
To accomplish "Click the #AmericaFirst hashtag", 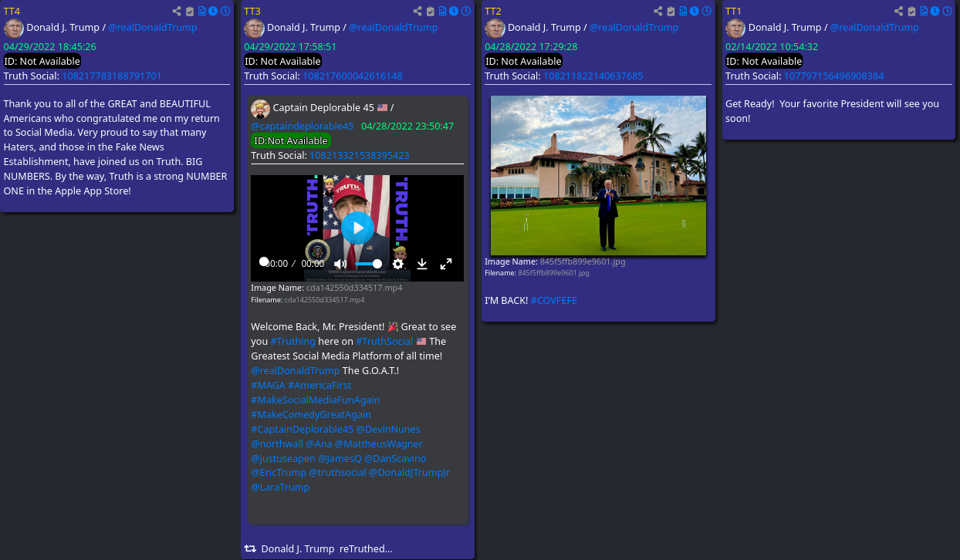I will 319,386.
